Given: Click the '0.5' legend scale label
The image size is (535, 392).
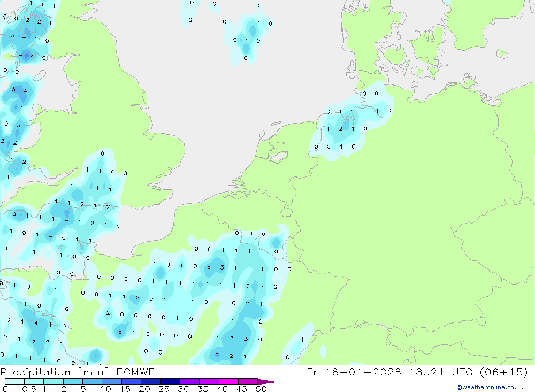Looking at the screenshot, I should [x=29, y=389].
